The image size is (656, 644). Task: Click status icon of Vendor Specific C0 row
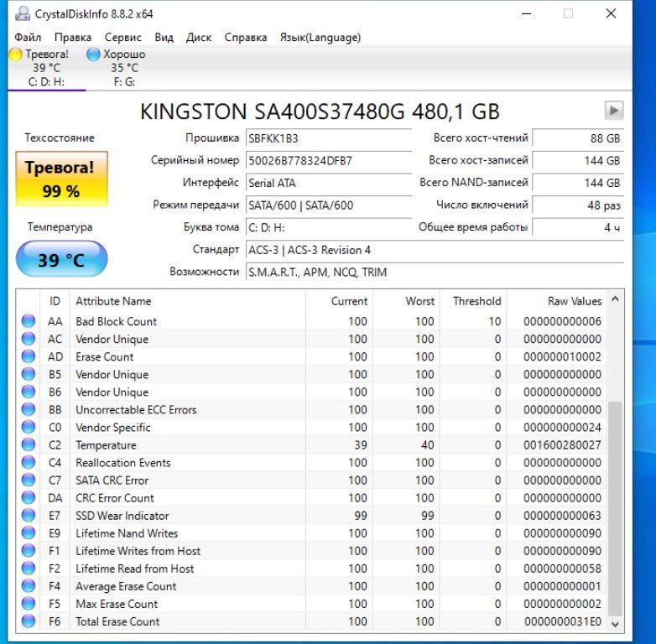pos(28,427)
